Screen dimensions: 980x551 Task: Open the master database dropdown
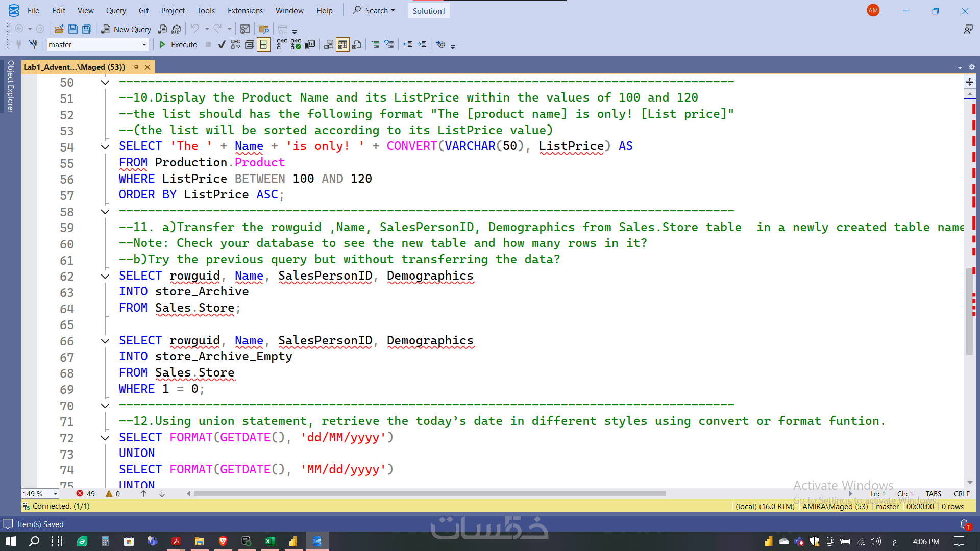tap(144, 45)
